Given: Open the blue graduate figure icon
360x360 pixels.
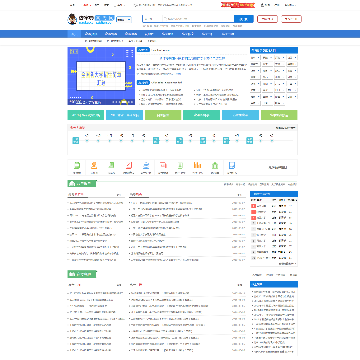Looking at the screenshot, I should pyautogui.click(x=146, y=165).
